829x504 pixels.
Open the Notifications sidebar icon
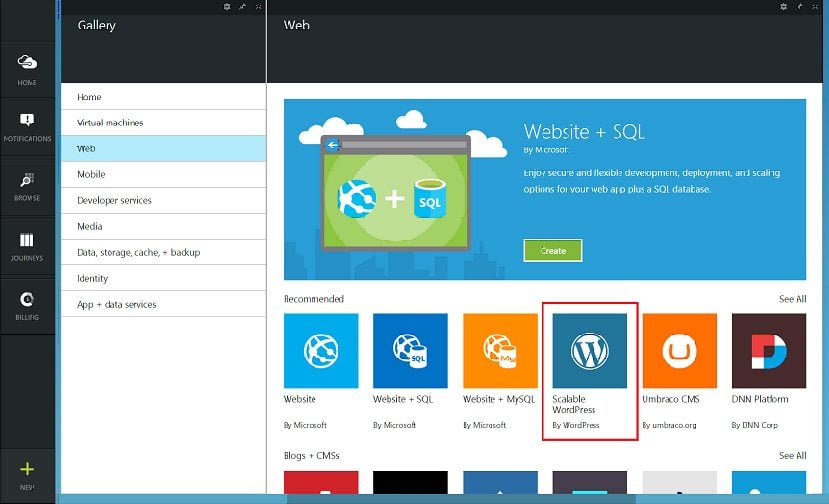coord(28,126)
